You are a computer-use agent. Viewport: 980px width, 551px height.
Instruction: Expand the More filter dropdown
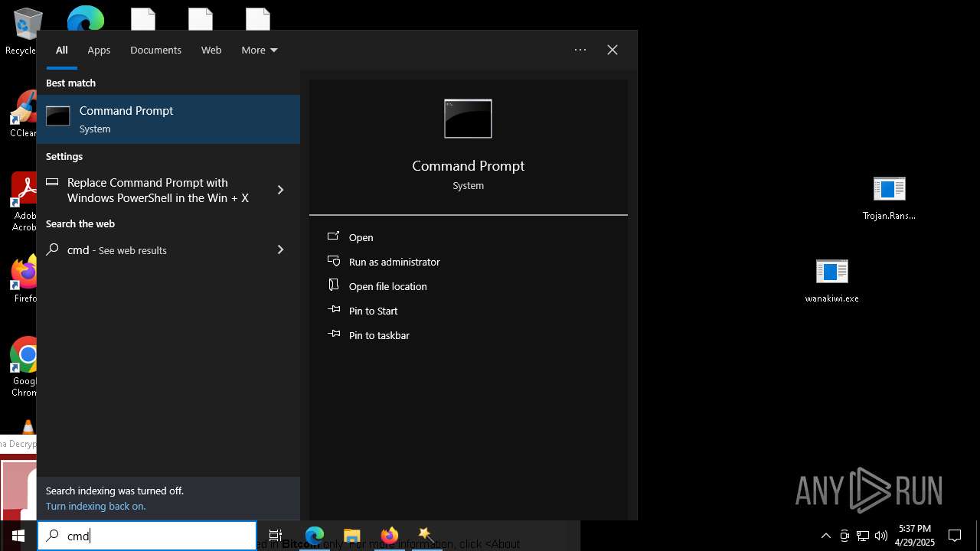pyautogui.click(x=260, y=50)
